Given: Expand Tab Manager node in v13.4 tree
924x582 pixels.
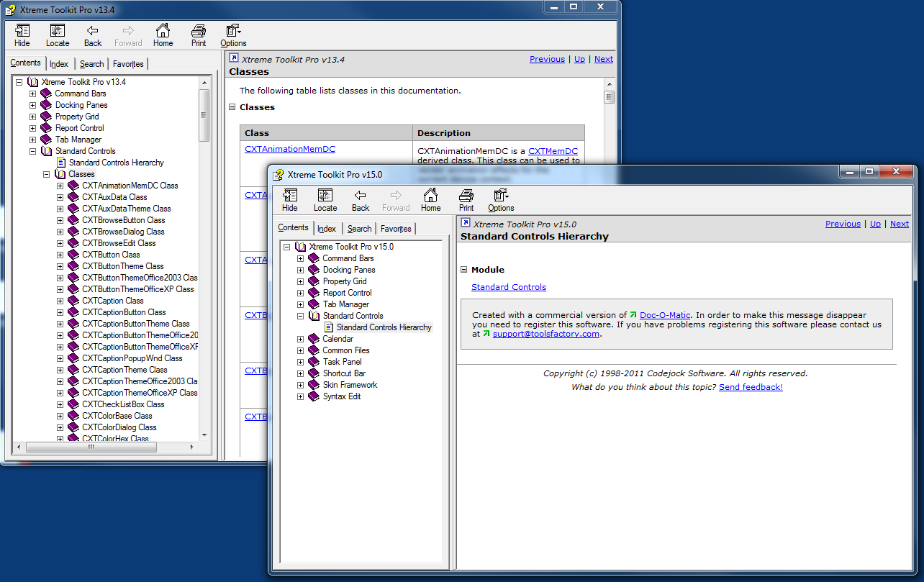Looking at the screenshot, I should point(32,140).
